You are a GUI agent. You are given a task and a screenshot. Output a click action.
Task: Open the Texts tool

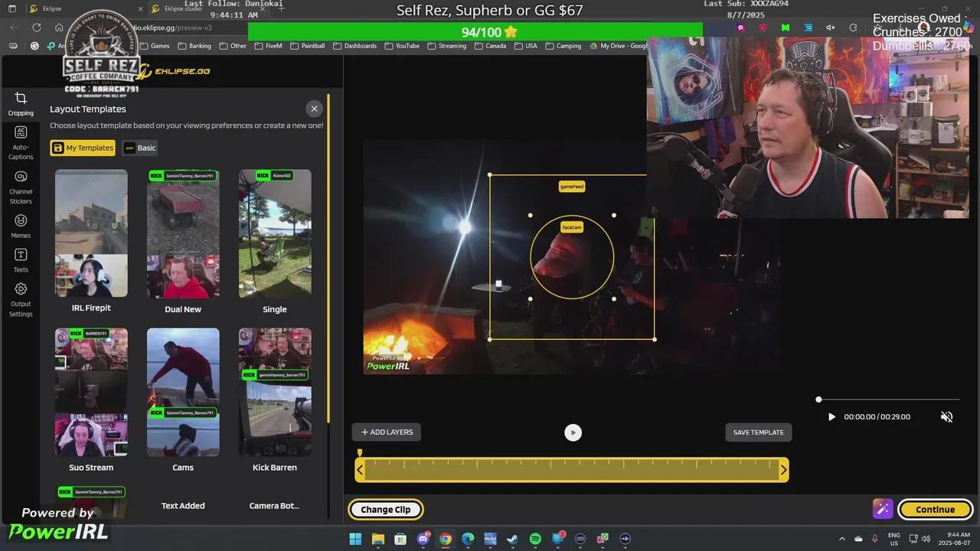[21, 261]
